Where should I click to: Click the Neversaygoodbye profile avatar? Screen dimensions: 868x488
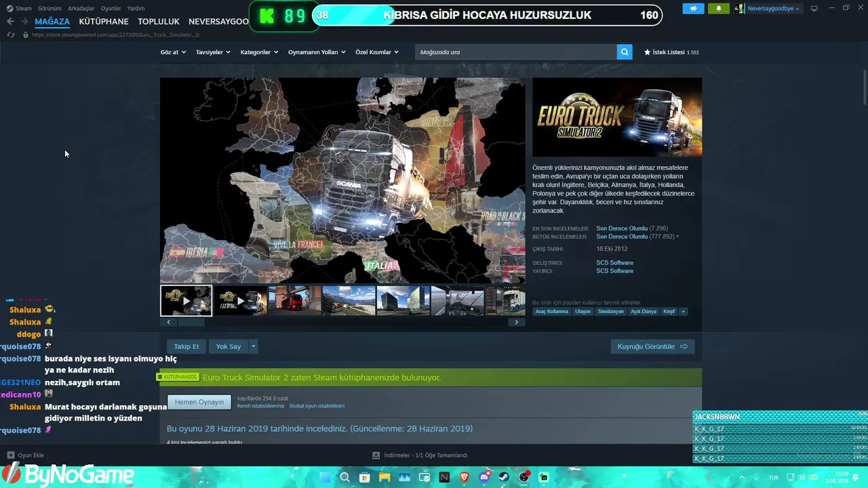[740, 9]
